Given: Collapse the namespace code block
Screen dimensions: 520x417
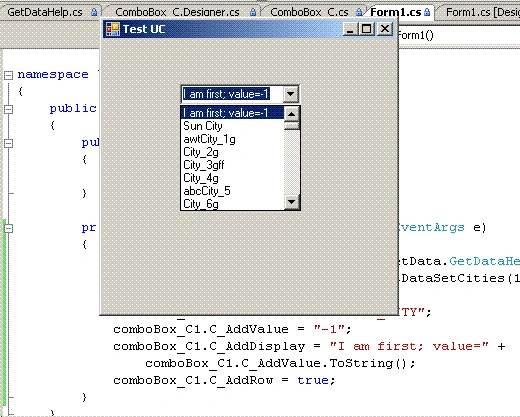Looking at the screenshot, I should pos(8,75).
